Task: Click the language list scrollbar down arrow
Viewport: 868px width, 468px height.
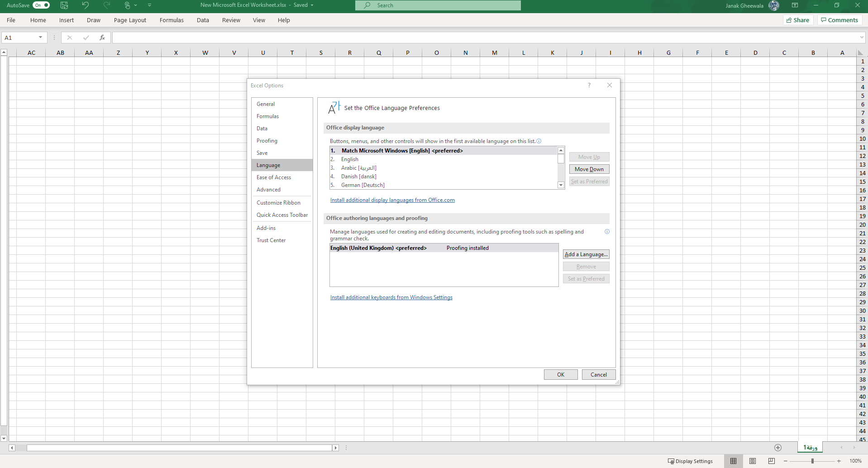Action: click(x=560, y=185)
